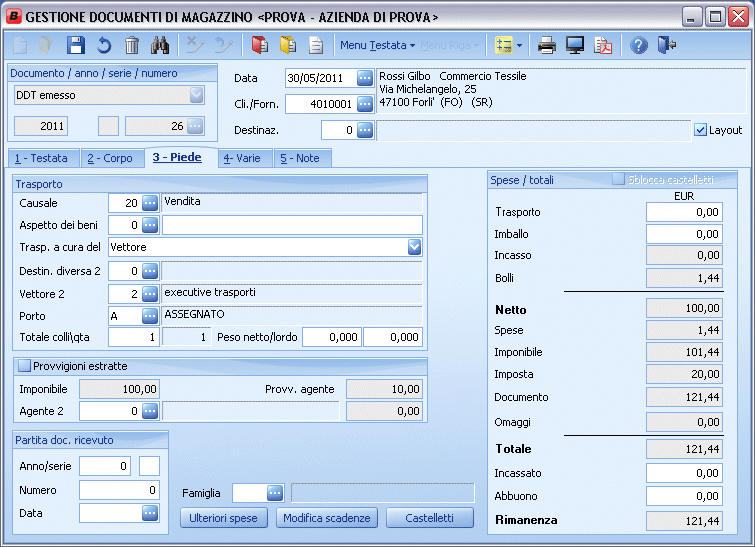Switch to the 2 - Corpo tab

tap(110, 158)
